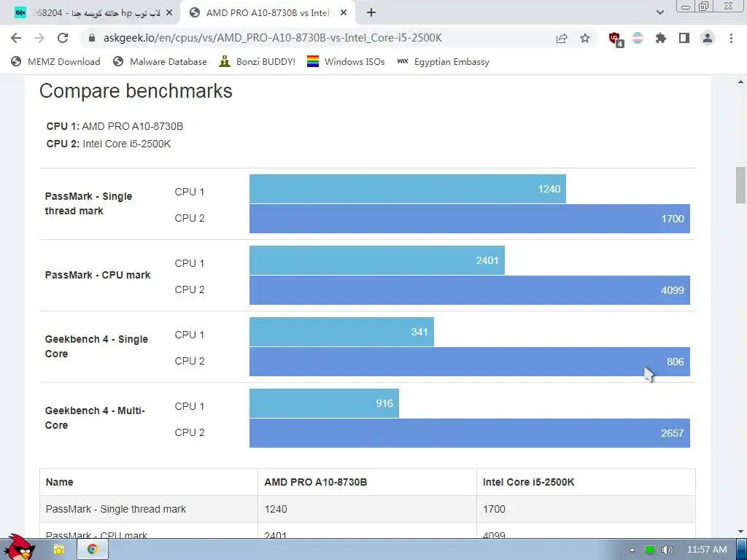Open the Extensions puzzle piece menu
Image resolution: width=747 pixels, height=560 pixels.
661,38
